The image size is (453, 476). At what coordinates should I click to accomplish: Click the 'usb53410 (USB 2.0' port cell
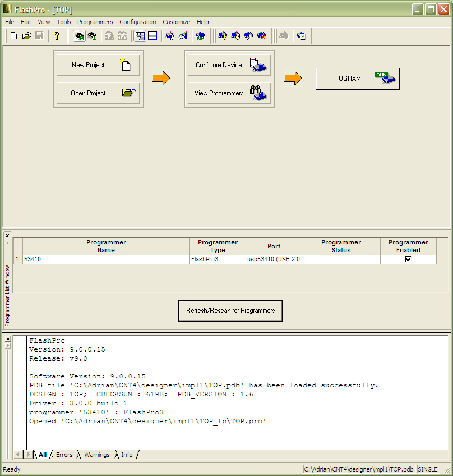[274, 259]
